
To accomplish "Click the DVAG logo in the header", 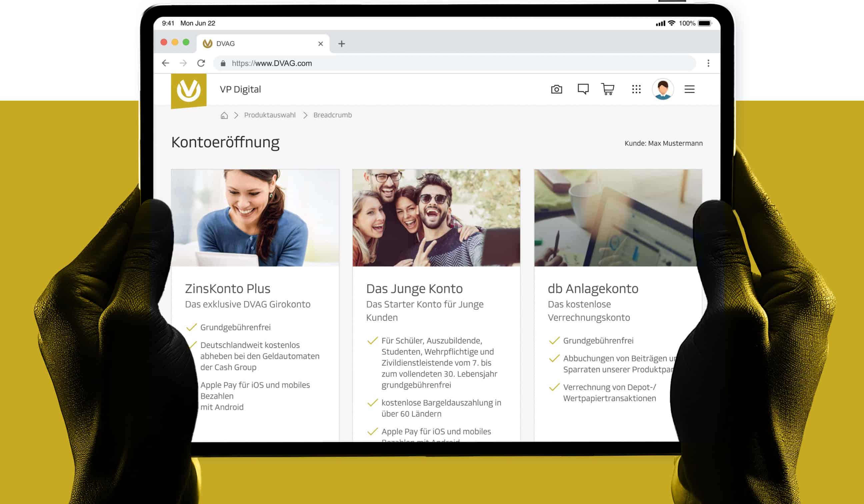I will click(189, 91).
